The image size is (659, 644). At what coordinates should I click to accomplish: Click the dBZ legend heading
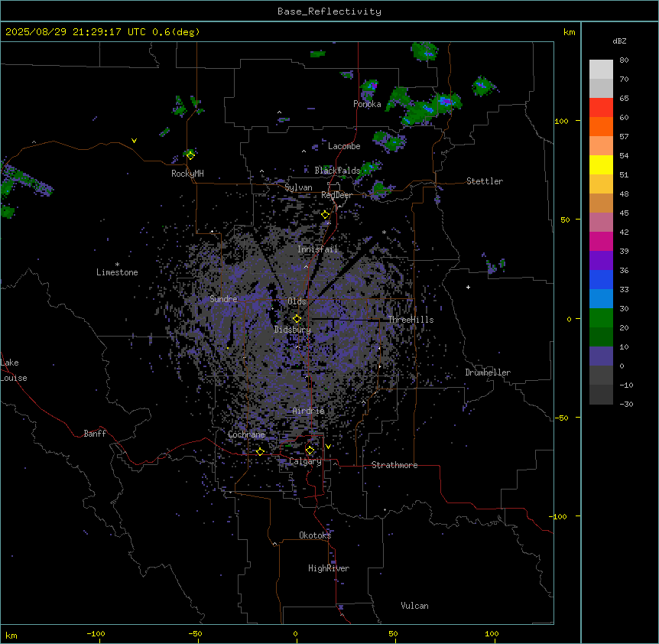click(x=619, y=41)
